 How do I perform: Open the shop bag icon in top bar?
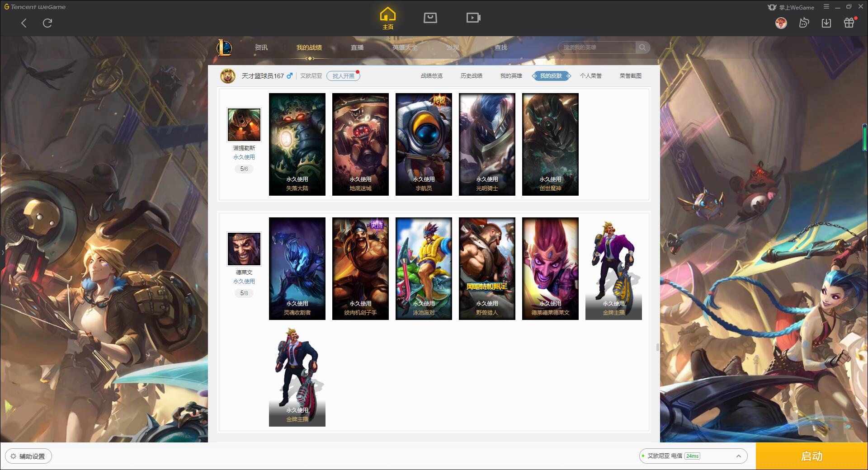(x=430, y=18)
